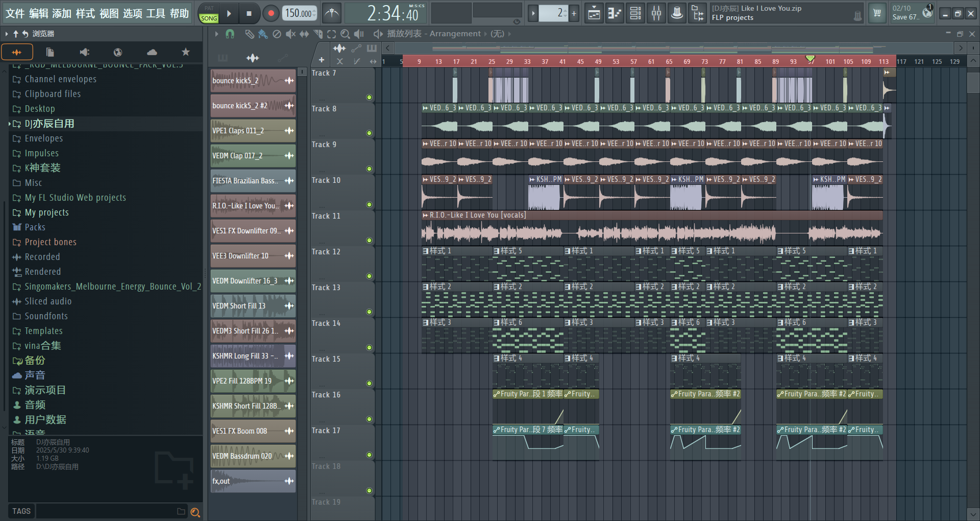This screenshot has height=521, width=980.
Task: Show browser starred favorites tab
Action: 186,52
